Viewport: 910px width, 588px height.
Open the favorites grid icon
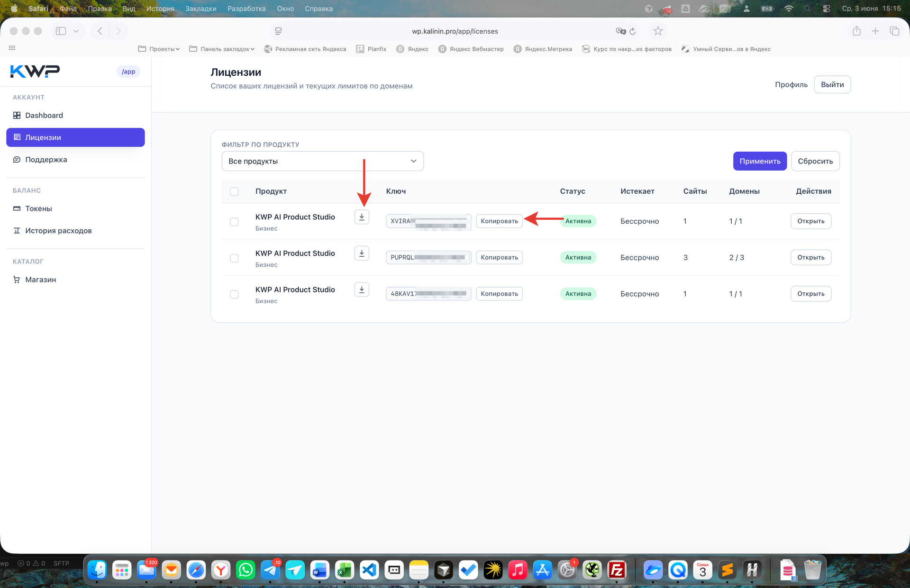click(x=12, y=48)
